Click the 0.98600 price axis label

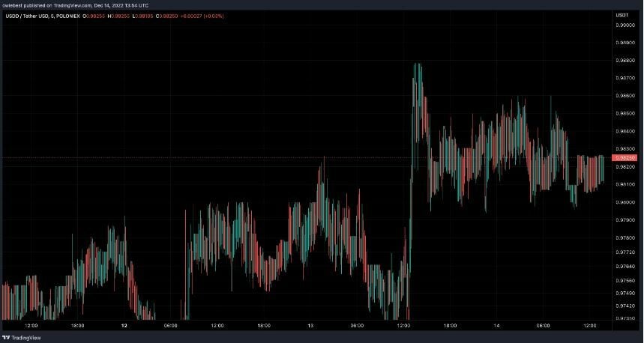click(x=625, y=96)
